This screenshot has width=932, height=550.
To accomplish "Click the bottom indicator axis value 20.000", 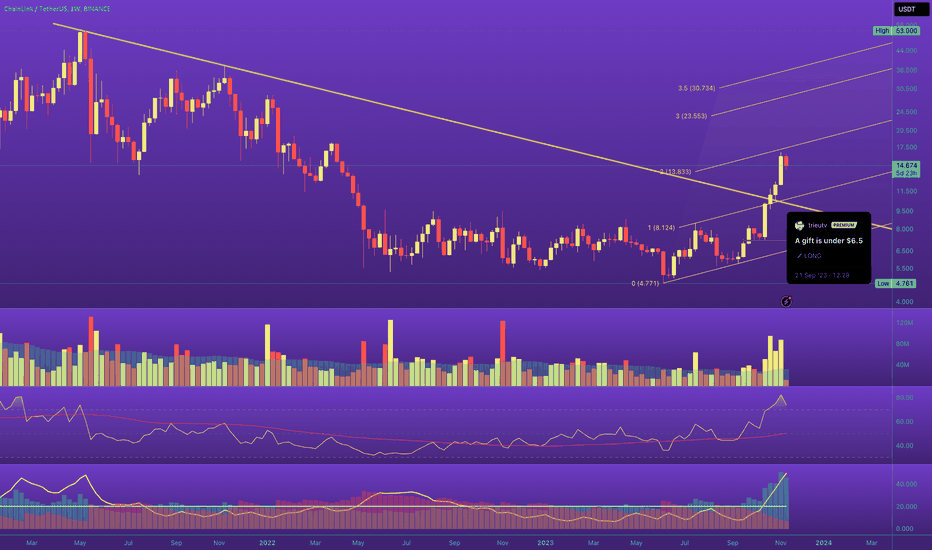I will pos(905,507).
